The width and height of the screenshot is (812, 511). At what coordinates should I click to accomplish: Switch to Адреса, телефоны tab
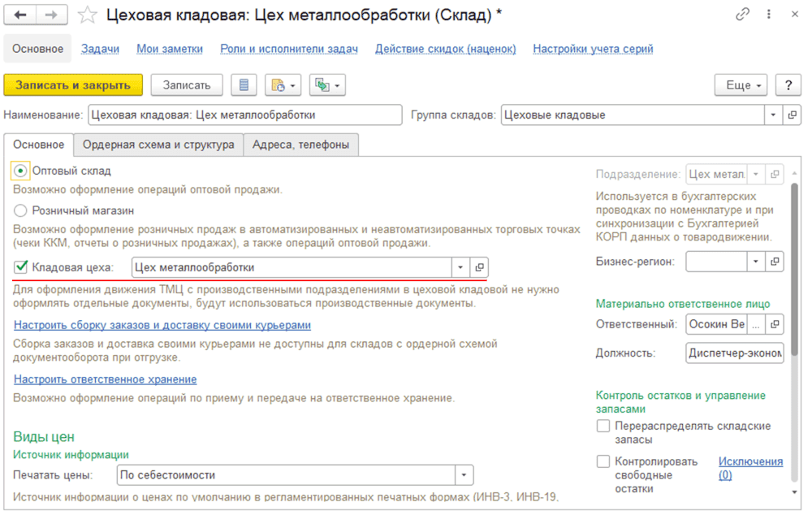301,145
